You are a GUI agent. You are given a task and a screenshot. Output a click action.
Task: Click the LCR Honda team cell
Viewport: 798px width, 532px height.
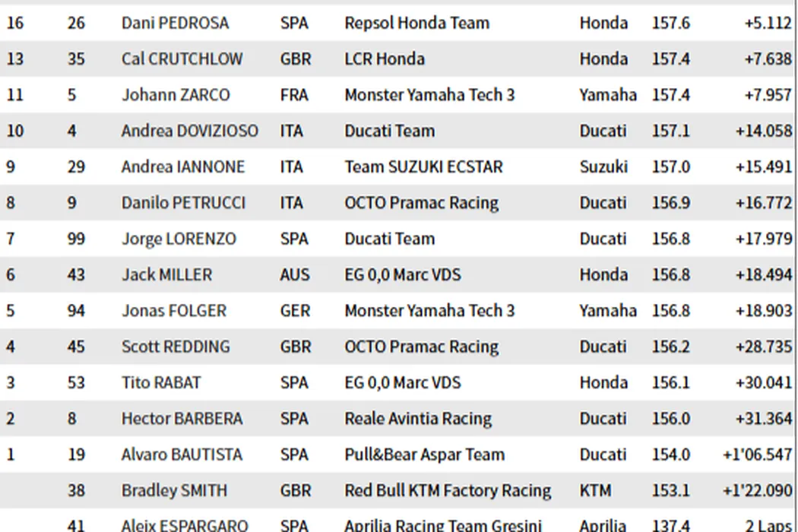point(385,59)
